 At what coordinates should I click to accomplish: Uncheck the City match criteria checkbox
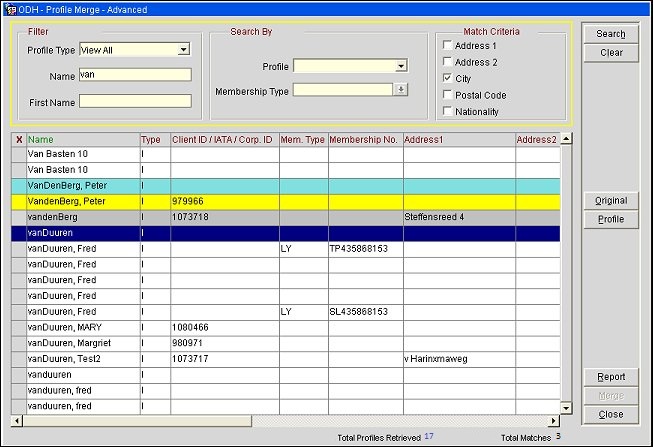[447, 78]
